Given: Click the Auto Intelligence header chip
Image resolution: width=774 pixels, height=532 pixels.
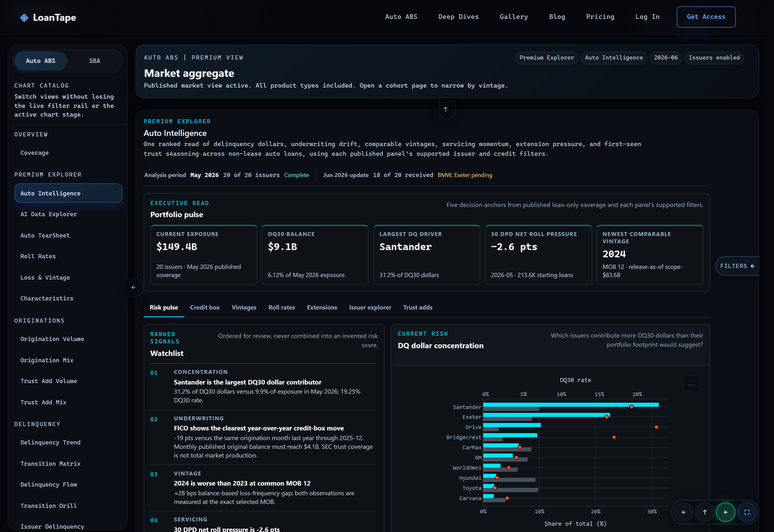Looking at the screenshot, I should 614,58.
